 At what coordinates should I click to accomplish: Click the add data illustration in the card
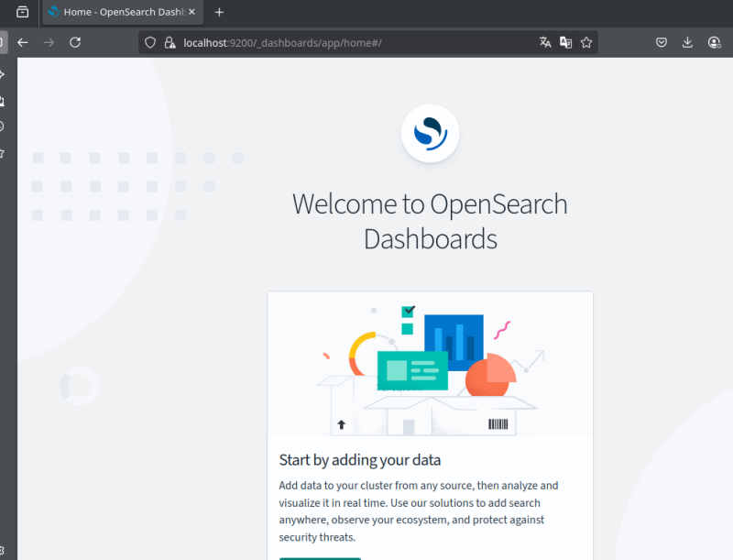[x=430, y=364]
